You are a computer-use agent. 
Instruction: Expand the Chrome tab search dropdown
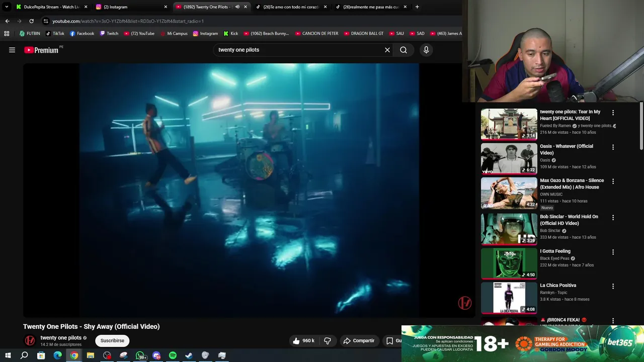point(7,7)
